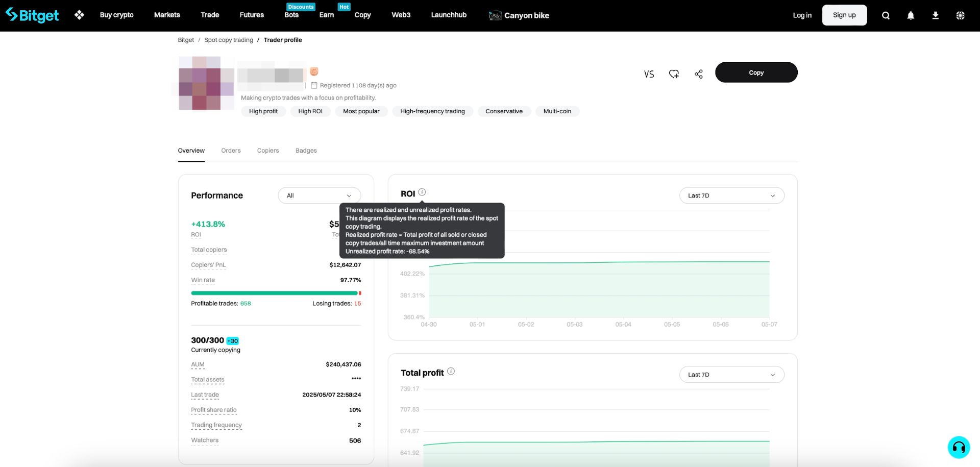Click the +30 badge next to 300/300
This screenshot has height=467, width=980.
click(232, 341)
